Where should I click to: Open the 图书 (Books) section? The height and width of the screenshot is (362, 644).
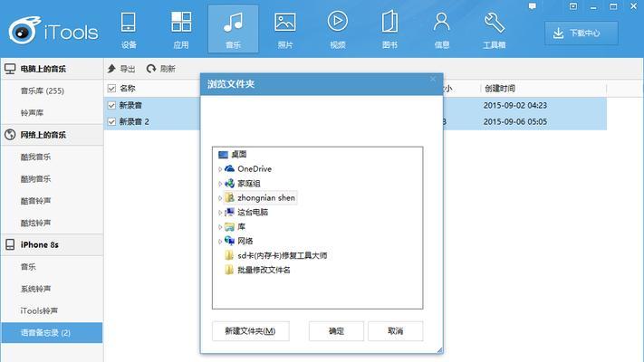[x=389, y=30]
